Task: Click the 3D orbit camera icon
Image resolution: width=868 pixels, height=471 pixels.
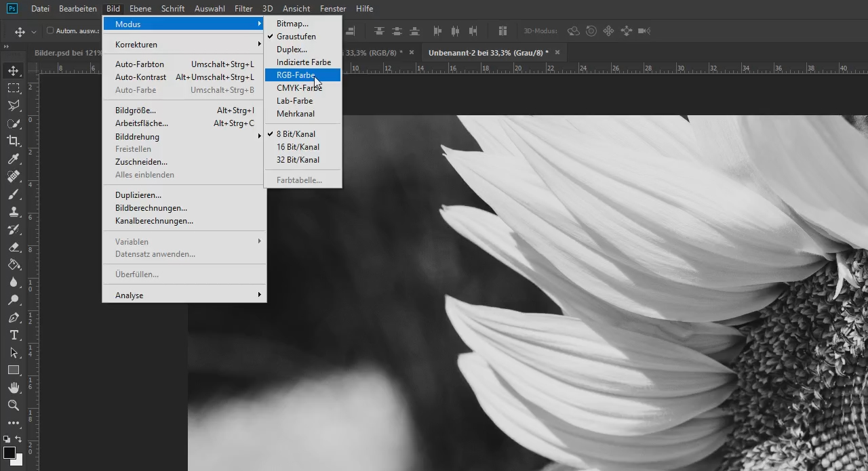Action: point(574,31)
